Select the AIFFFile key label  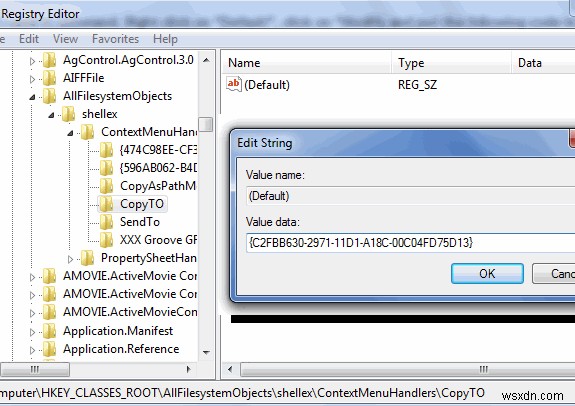pos(83,78)
